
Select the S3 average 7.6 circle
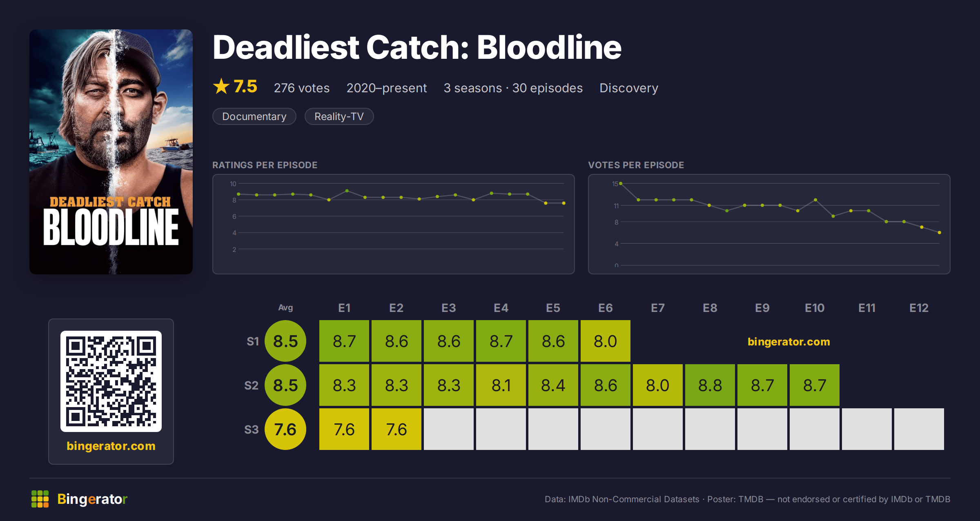[x=285, y=429]
